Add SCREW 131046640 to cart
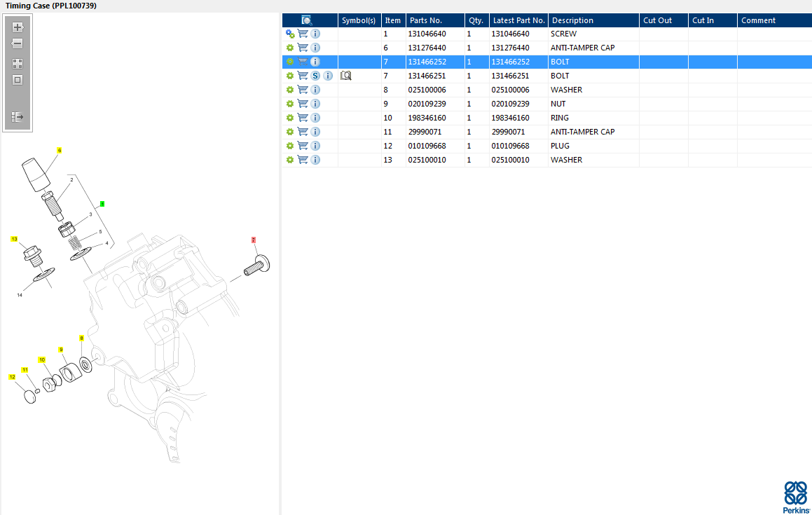 pyautogui.click(x=303, y=34)
